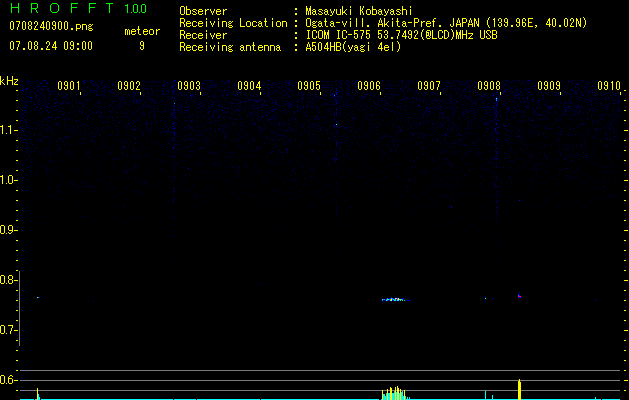This screenshot has height=400, width=629.
Task: Click the long meteor echo after 0906
Action: pyautogui.click(x=396, y=299)
